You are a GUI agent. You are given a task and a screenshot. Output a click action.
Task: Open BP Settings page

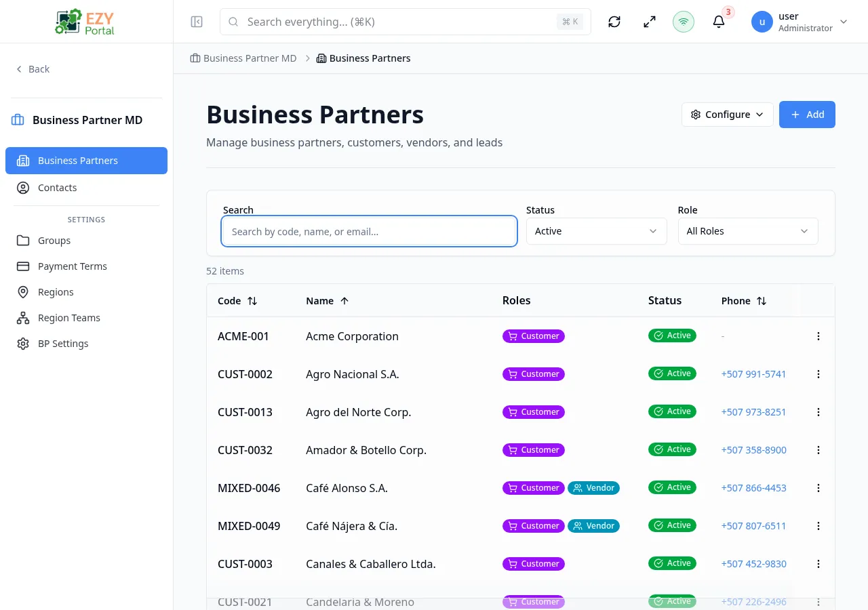[x=86, y=344]
